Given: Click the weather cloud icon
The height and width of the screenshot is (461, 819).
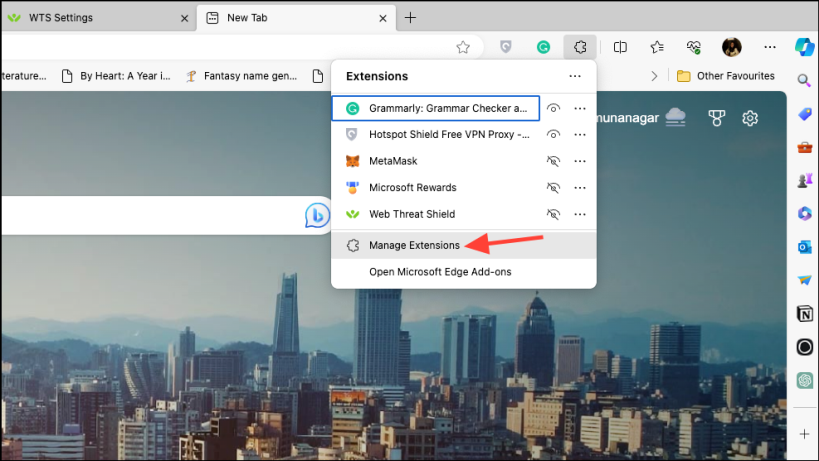Looking at the screenshot, I should 675,117.
